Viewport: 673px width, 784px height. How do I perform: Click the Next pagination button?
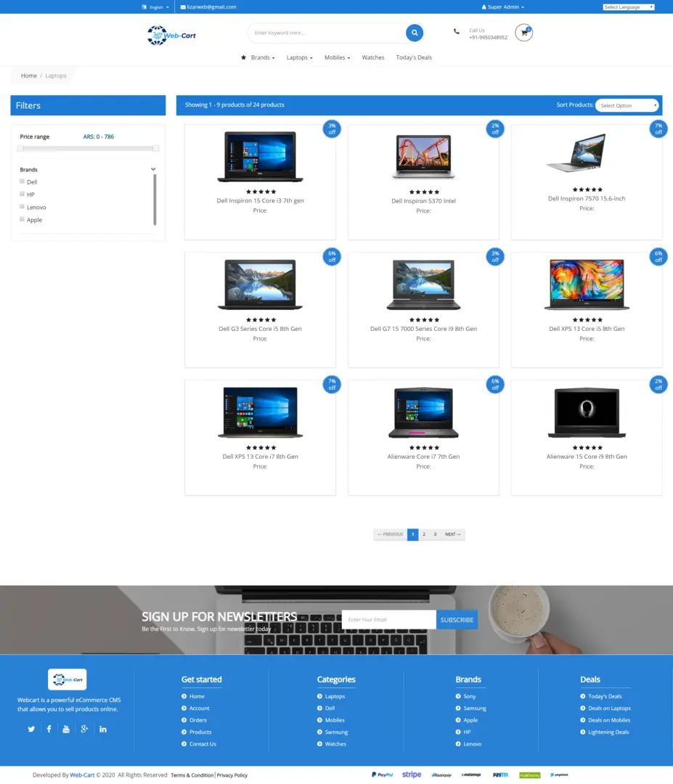tap(453, 534)
